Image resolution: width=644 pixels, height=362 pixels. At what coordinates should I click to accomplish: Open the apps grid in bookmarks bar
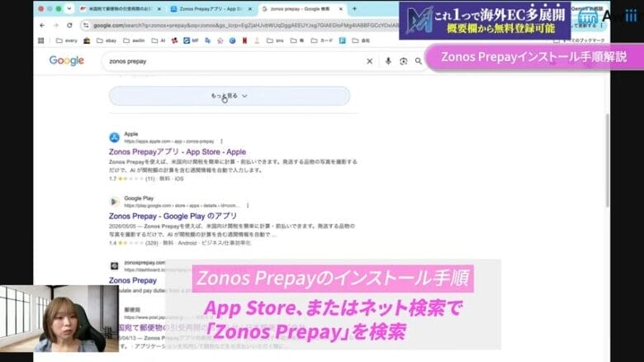pos(41,40)
